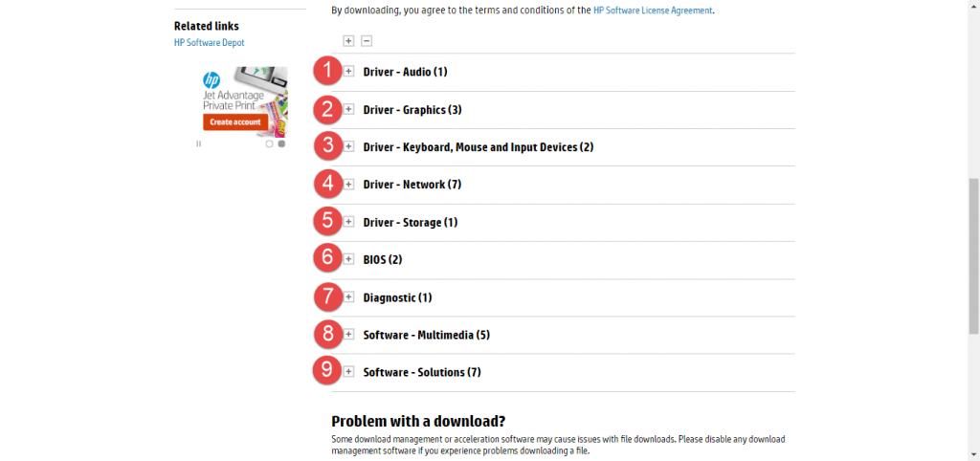Expand the Software - Multimedia section
Viewport: 980px width, 461px height.
(x=349, y=334)
